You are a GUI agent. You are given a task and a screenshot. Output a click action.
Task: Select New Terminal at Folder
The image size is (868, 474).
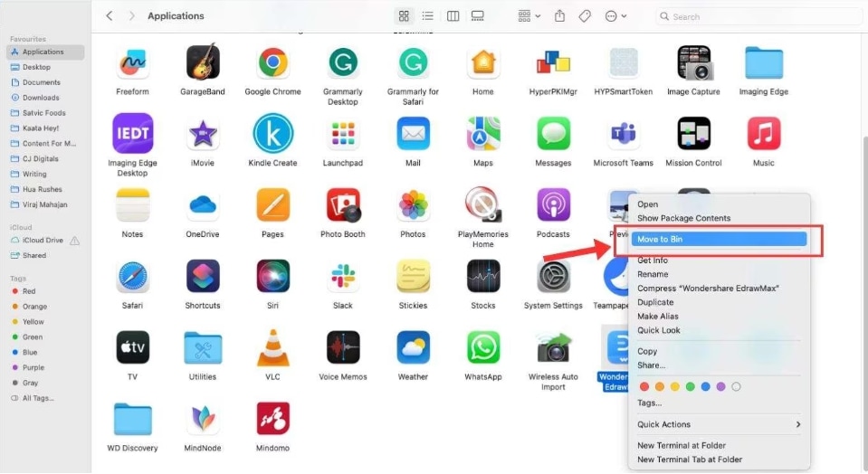click(x=682, y=445)
